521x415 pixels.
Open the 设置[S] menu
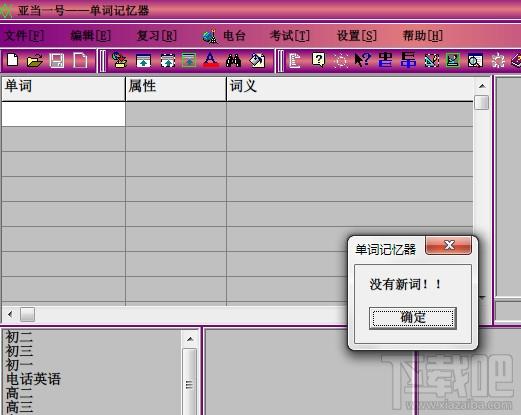357,35
